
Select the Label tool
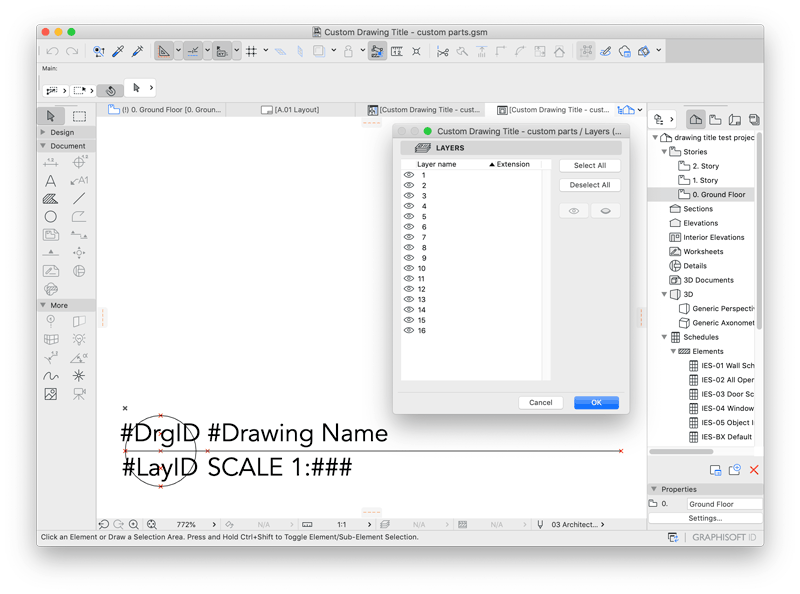[79, 181]
